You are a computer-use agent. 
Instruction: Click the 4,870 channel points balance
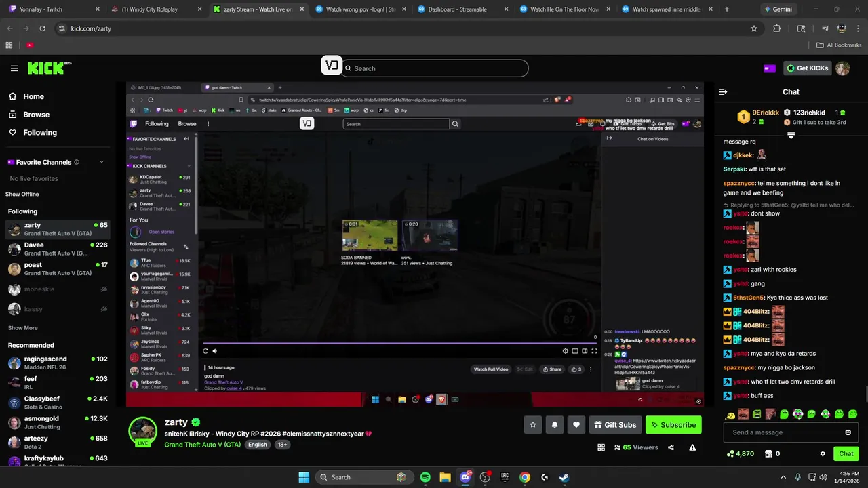tap(740, 453)
